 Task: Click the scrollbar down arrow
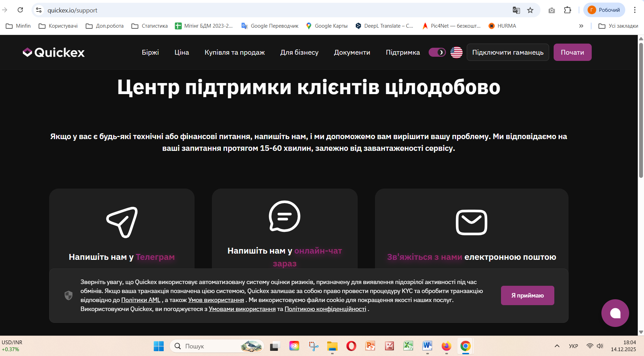click(641, 332)
